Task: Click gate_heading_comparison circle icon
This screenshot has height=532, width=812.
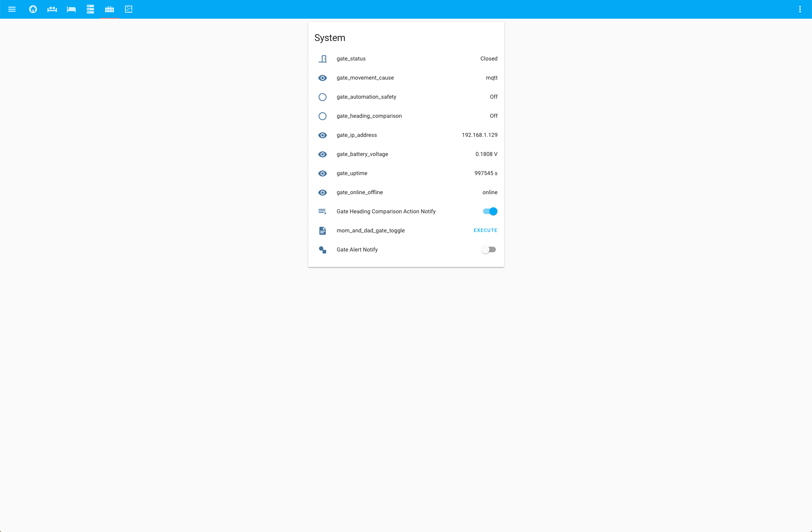Action: (x=323, y=116)
